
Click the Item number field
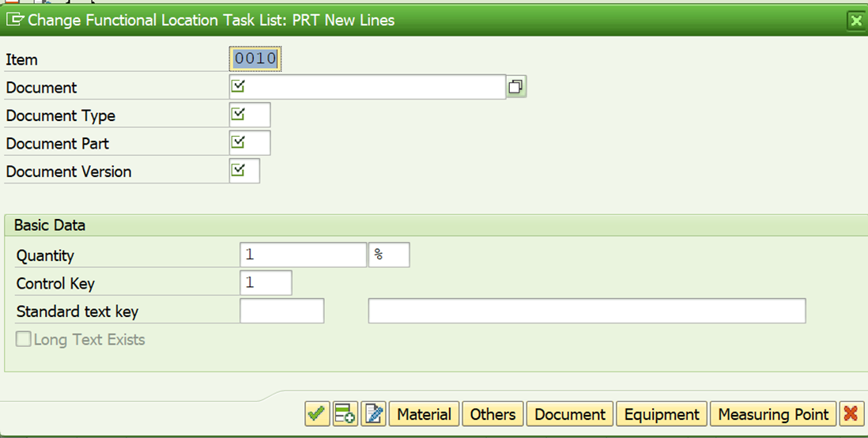coord(255,59)
